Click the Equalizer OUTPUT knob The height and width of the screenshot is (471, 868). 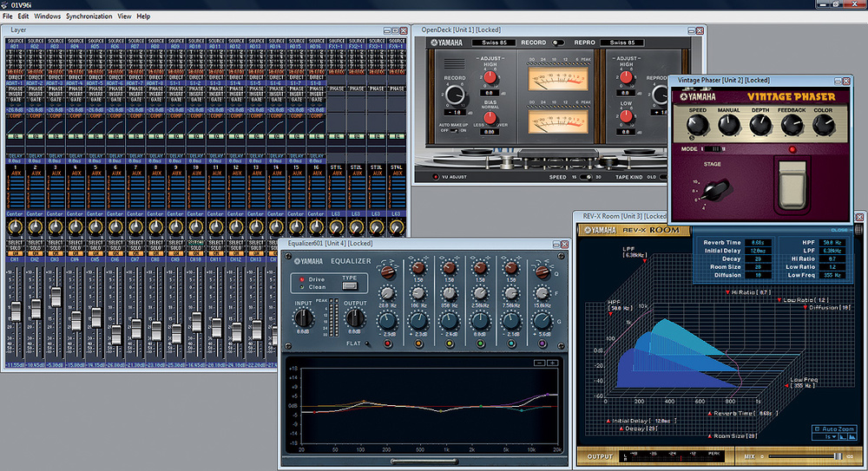pyautogui.click(x=354, y=318)
